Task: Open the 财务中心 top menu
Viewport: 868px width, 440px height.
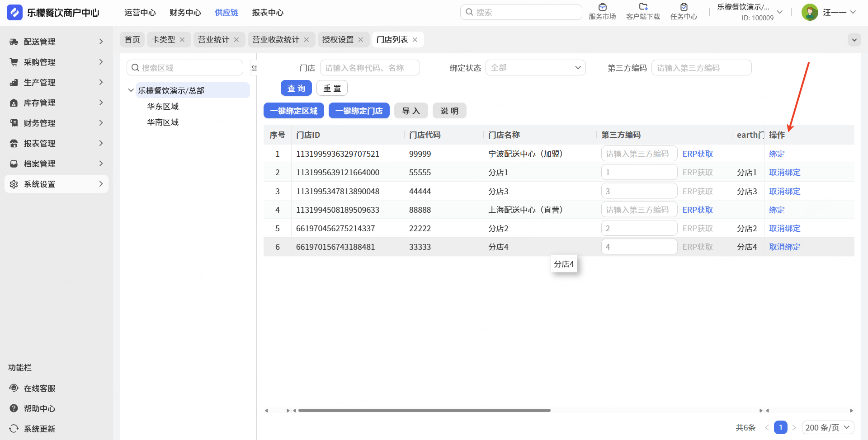Action: point(185,13)
